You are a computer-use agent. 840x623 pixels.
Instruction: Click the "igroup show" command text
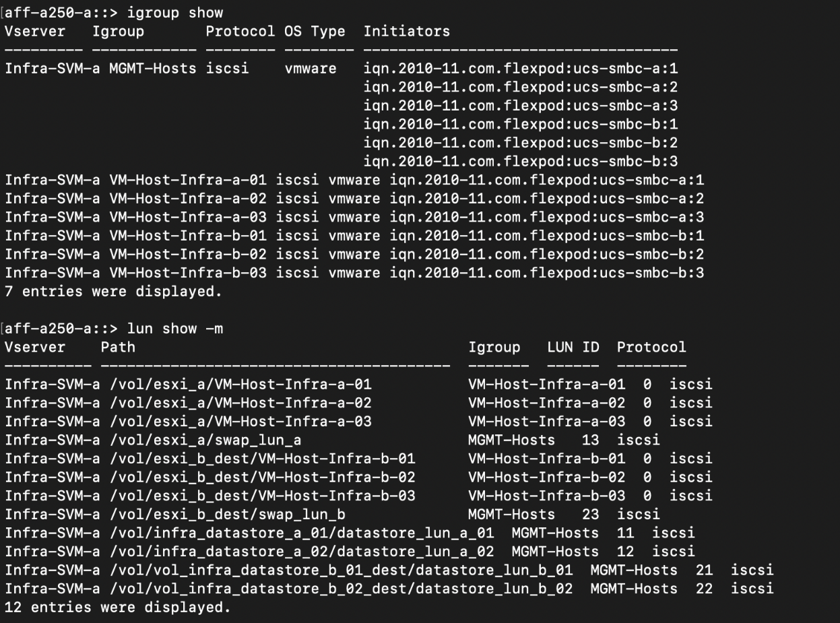click(x=175, y=13)
